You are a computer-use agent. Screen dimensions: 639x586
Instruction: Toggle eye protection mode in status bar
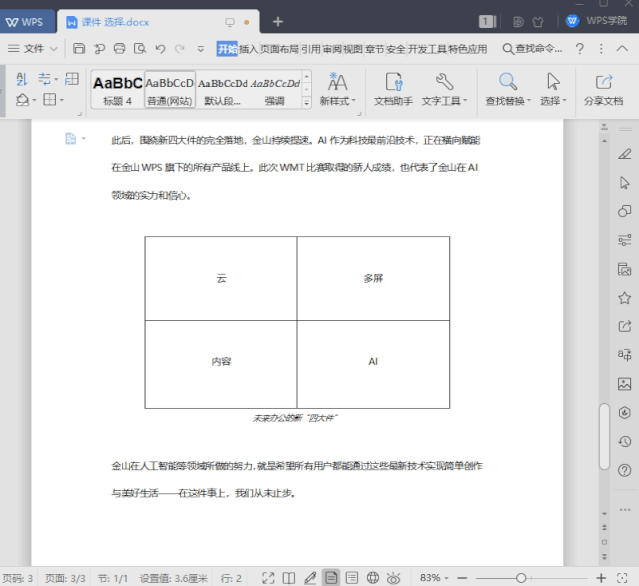point(394,578)
